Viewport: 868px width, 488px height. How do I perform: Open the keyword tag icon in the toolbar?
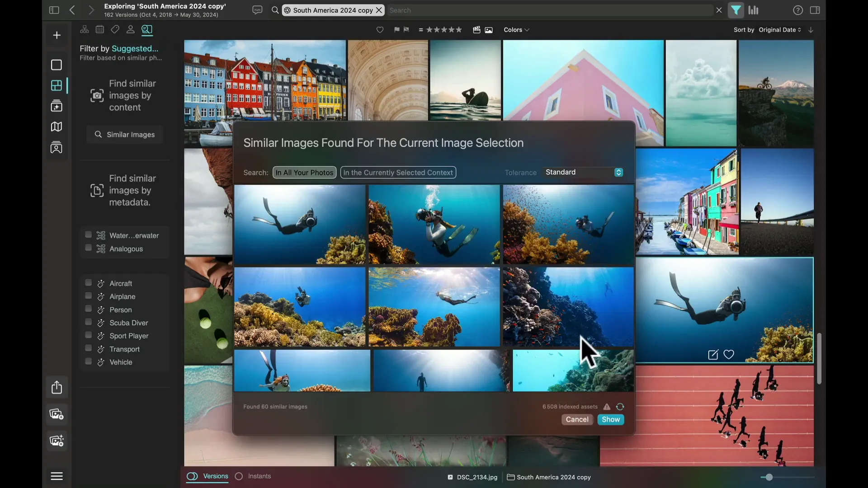click(115, 29)
